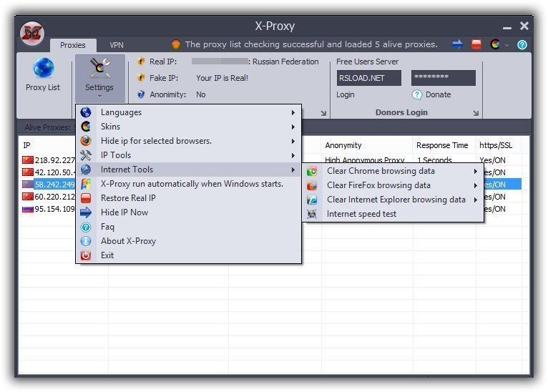Select the proxy row 218.92.227

49,160
